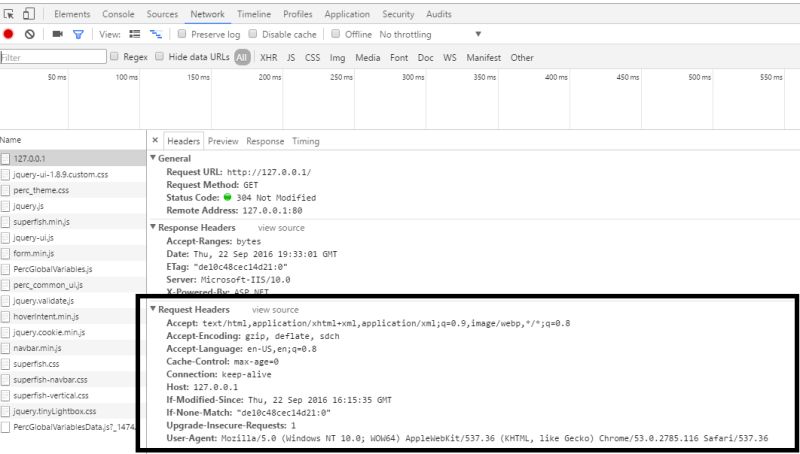Filter requests by Img type
The height and width of the screenshot is (454, 800).
point(337,58)
